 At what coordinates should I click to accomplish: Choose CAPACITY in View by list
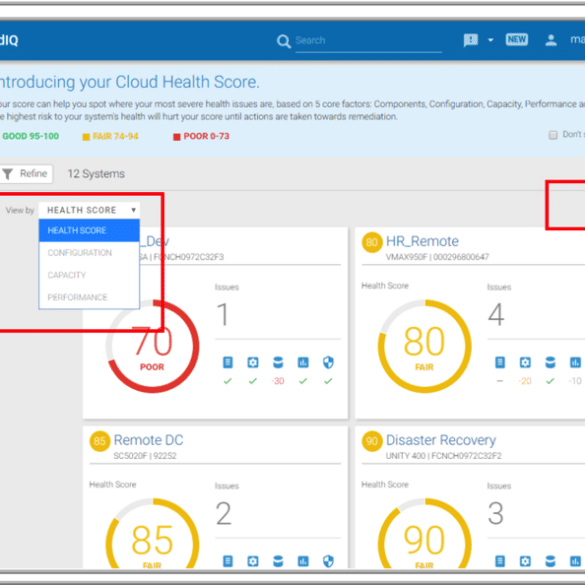click(x=89, y=275)
